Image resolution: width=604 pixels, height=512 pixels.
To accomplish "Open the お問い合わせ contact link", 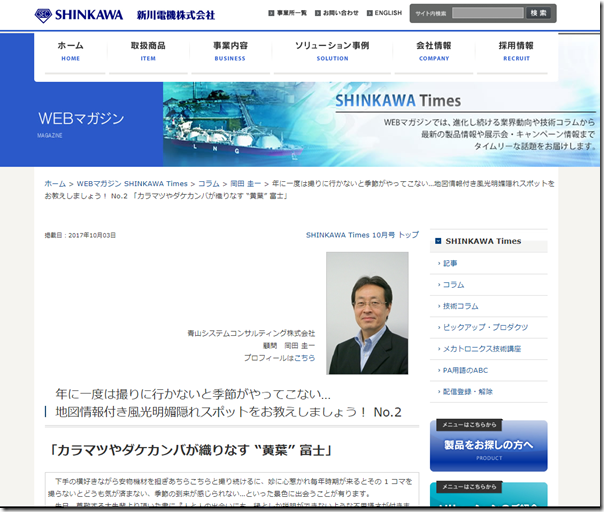I will 337,13.
